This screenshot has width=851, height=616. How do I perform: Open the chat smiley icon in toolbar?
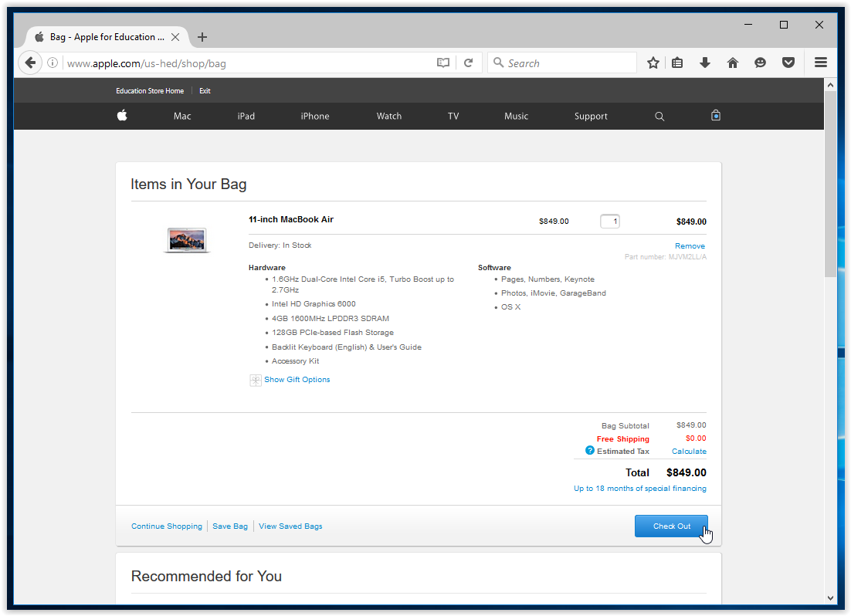[761, 63]
